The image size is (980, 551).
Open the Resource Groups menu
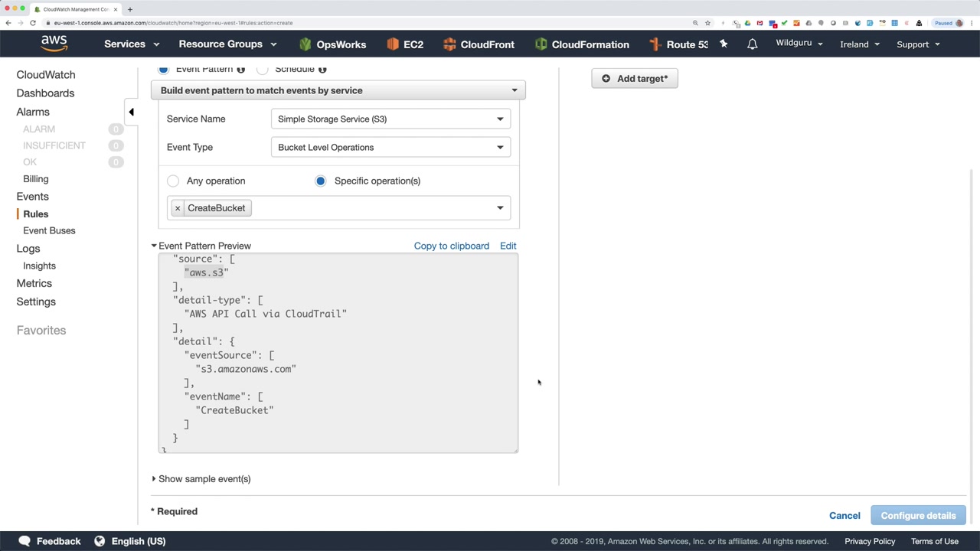coord(227,44)
